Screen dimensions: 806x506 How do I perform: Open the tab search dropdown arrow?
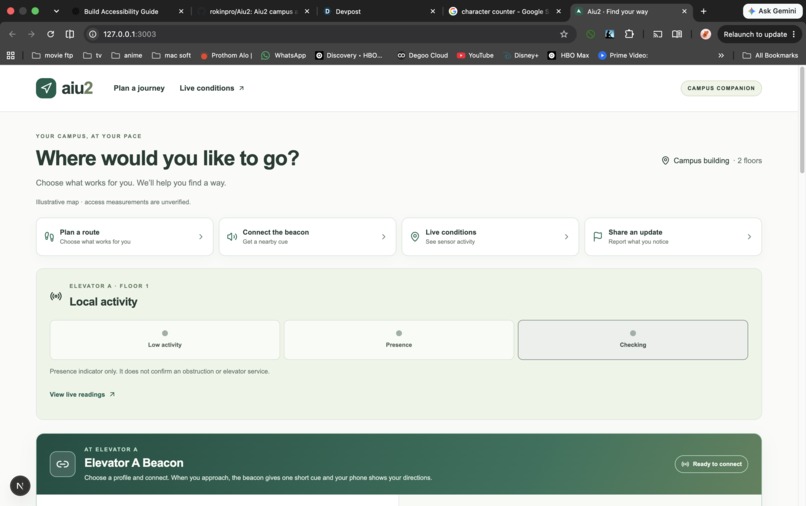pos(56,11)
